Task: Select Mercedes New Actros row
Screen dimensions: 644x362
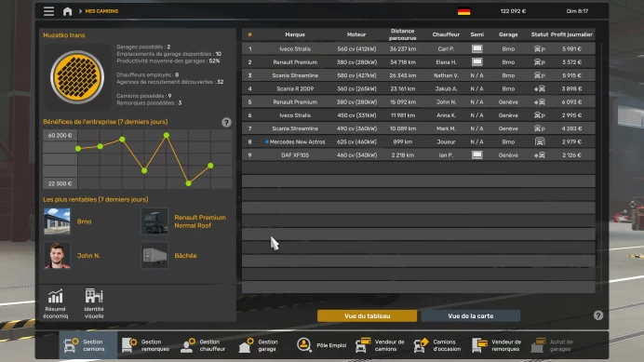Action: pos(418,141)
